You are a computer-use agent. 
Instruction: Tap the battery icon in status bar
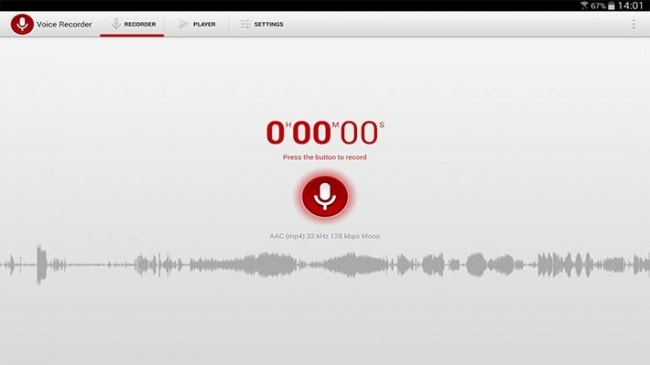611,6
